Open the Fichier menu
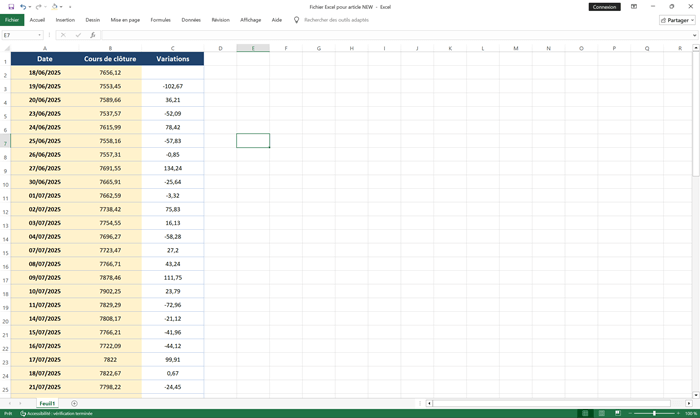 point(12,19)
